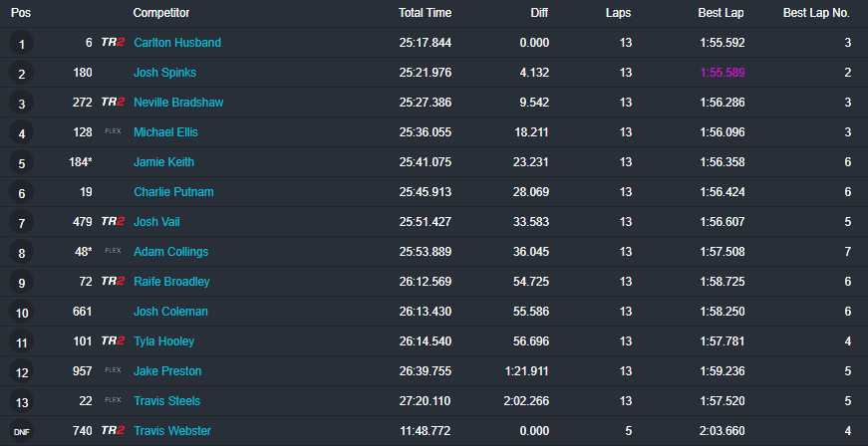Click TR2 logo beside Raife Broadley
Image resolution: width=868 pixels, height=446 pixels.
tap(113, 282)
